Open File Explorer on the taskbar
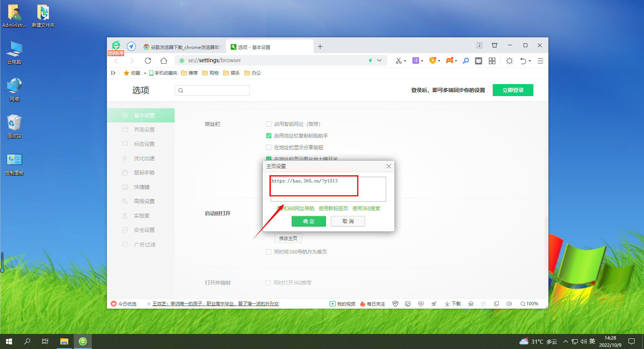644x349 pixels. (64, 341)
